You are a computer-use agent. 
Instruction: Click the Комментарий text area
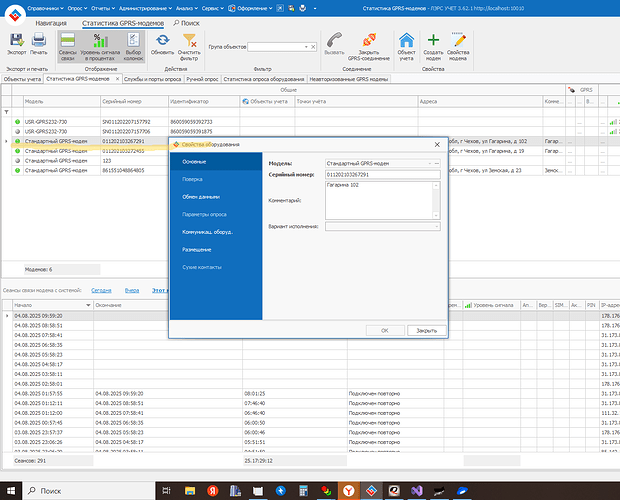(378, 200)
